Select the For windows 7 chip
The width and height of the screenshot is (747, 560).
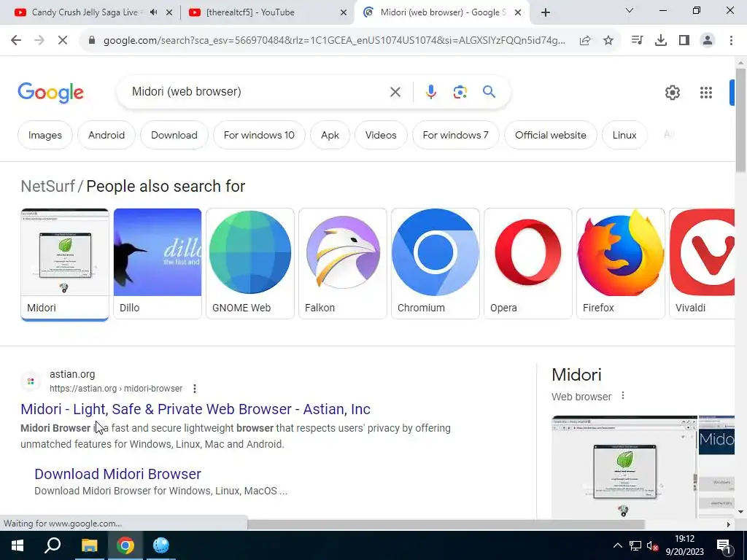(x=455, y=135)
